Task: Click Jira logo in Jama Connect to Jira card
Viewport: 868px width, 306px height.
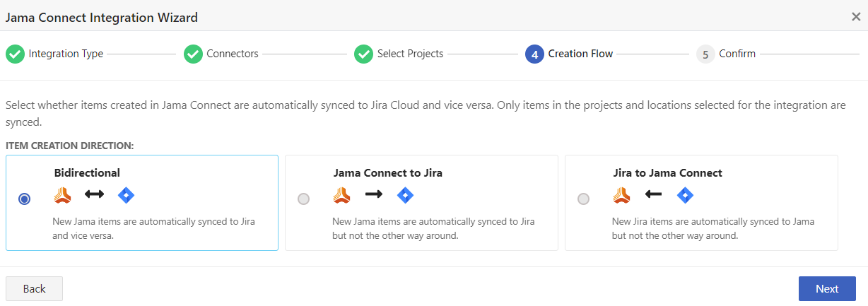Action: pyautogui.click(x=405, y=194)
